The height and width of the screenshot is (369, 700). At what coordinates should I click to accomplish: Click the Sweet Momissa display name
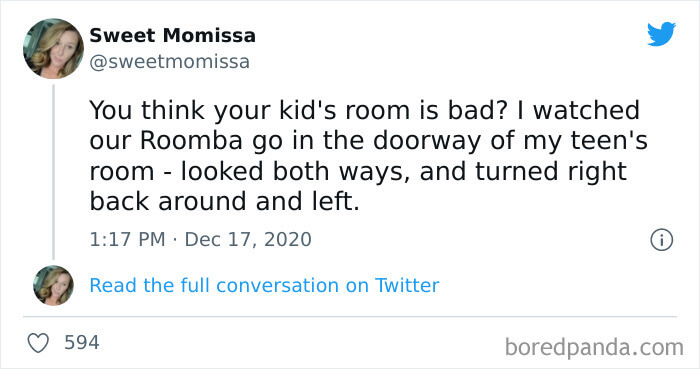point(172,35)
